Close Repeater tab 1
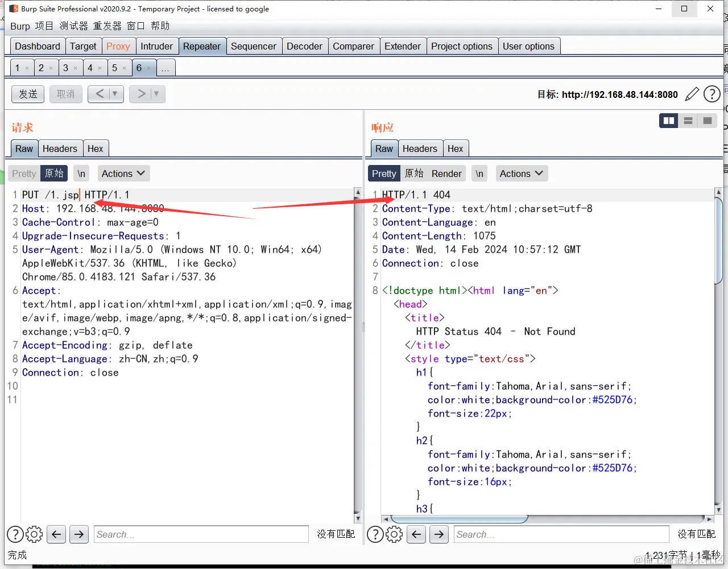Screen dimensions: 728x569 coord(27,68)
